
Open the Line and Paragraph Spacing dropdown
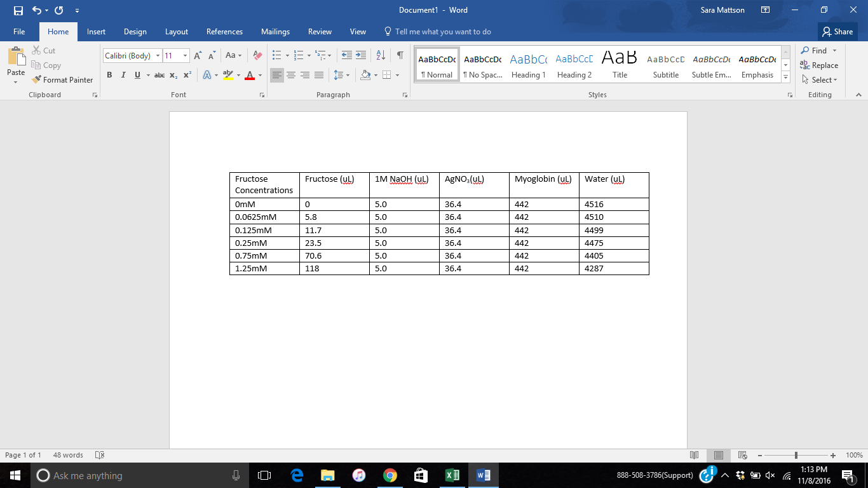coord(341,75)
